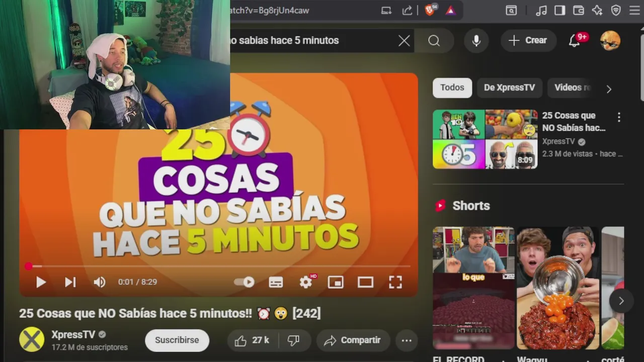
Task: Open the account avatar menu
Action: [x=610, y=41]
